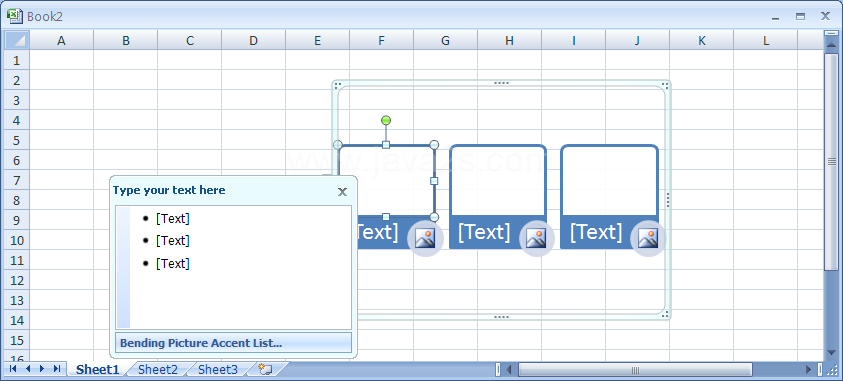Select row 12 header
This screenshot has width=843, height=381.
point(16,281)
